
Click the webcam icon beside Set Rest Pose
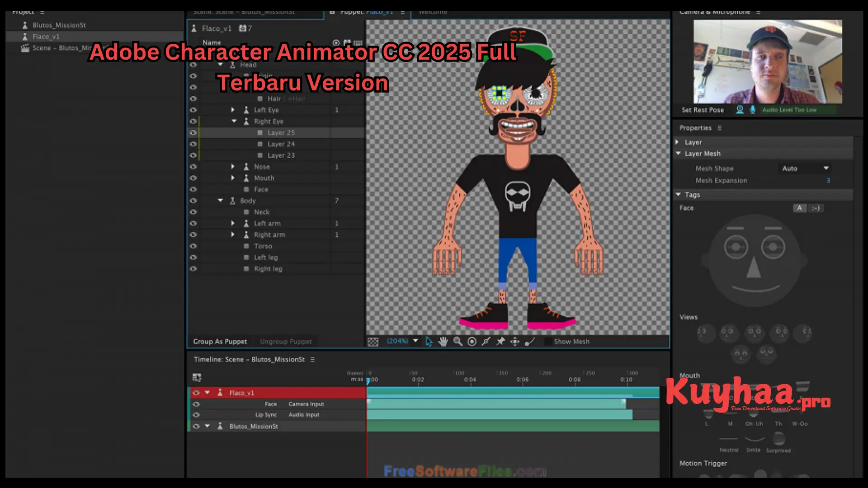point(739,110)
